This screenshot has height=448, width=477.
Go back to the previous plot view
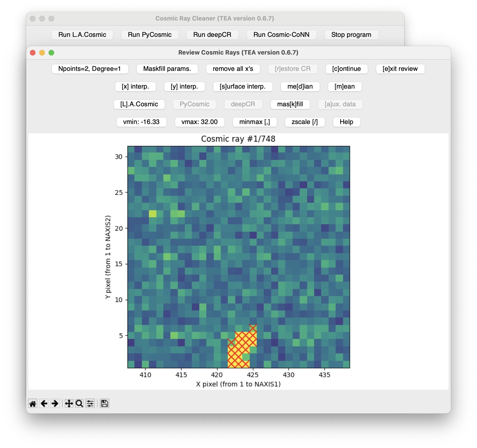click(x=44, y=403)
